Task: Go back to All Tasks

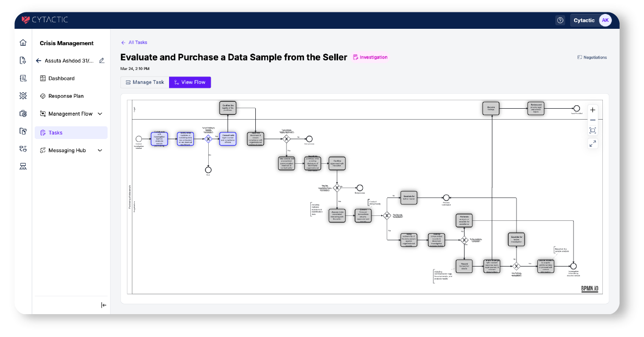Action: pyautogui.click(x=134, y=43)
